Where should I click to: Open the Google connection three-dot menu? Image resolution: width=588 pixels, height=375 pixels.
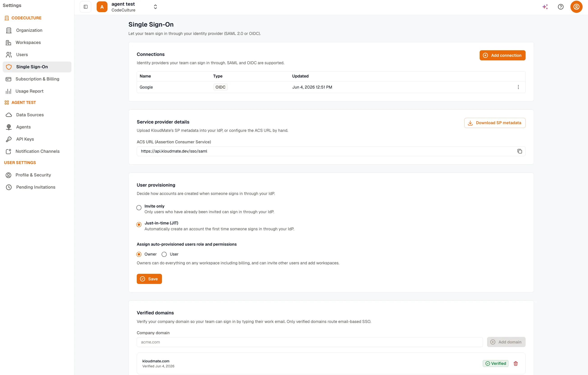518,87
